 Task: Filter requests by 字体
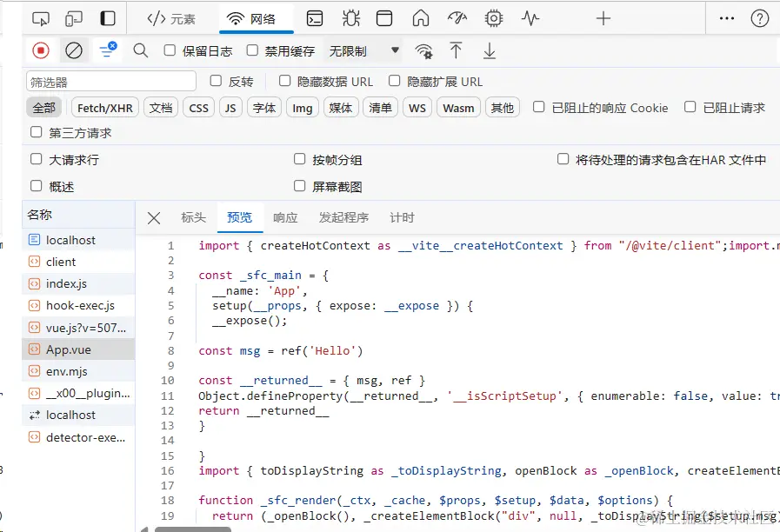click(x=264, y=108)
